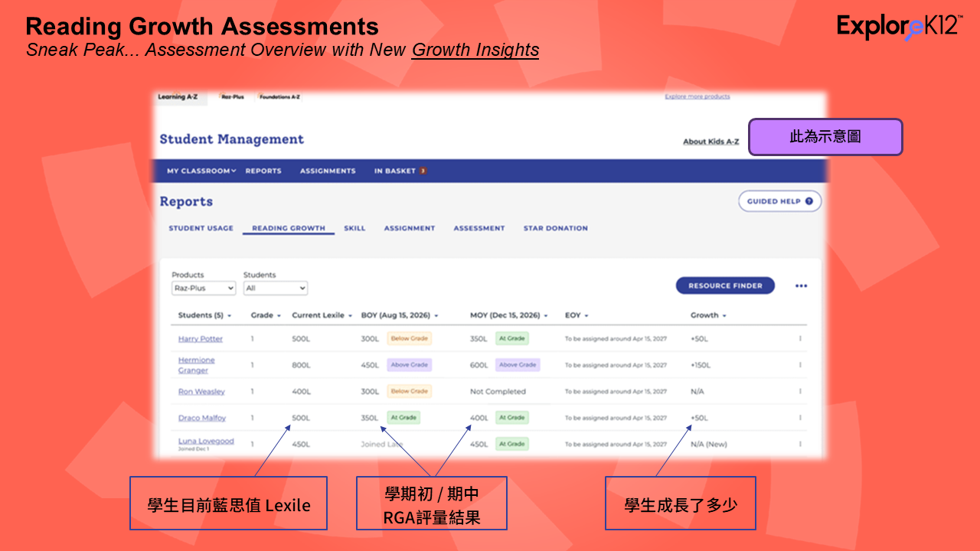This screenshot has height=551, width=980.
Task: Sort by Growth column header
Action: coord(708,315)
